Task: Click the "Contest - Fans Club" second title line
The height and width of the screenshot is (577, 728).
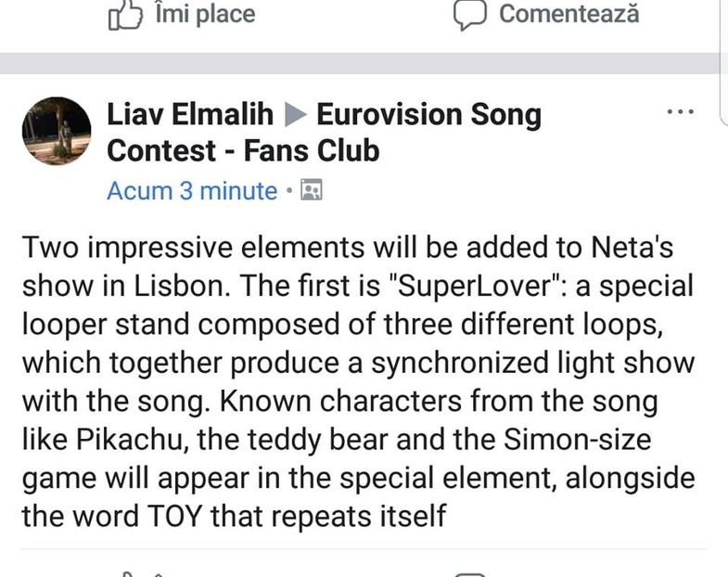Action: (x=243, y=149)
